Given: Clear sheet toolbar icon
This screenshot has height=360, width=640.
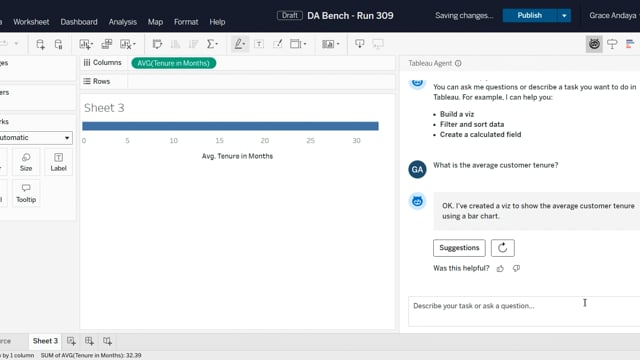Looking at the screenshot, I should click(125, 44).
